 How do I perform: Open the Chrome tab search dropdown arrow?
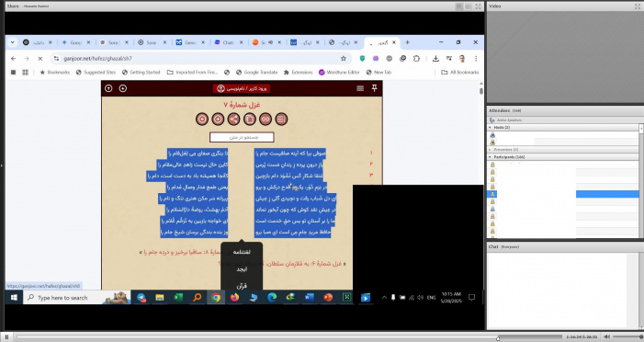(12, 42)
